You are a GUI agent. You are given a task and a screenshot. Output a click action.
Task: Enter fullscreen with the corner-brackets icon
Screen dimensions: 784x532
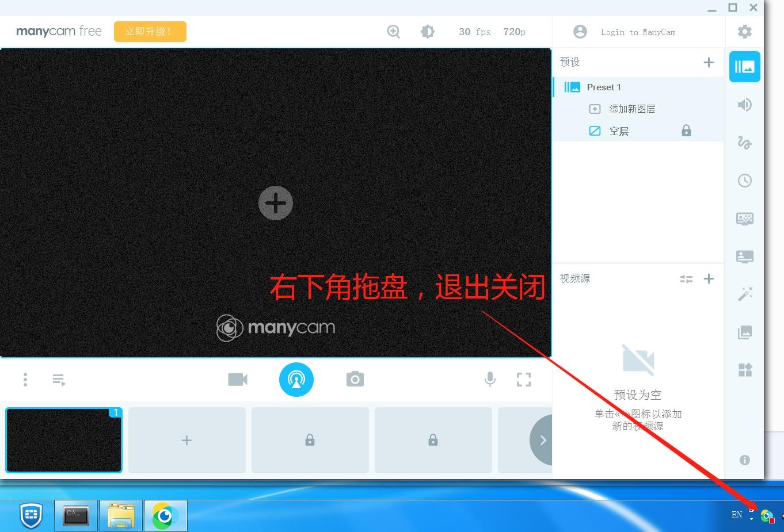point(524,380)
